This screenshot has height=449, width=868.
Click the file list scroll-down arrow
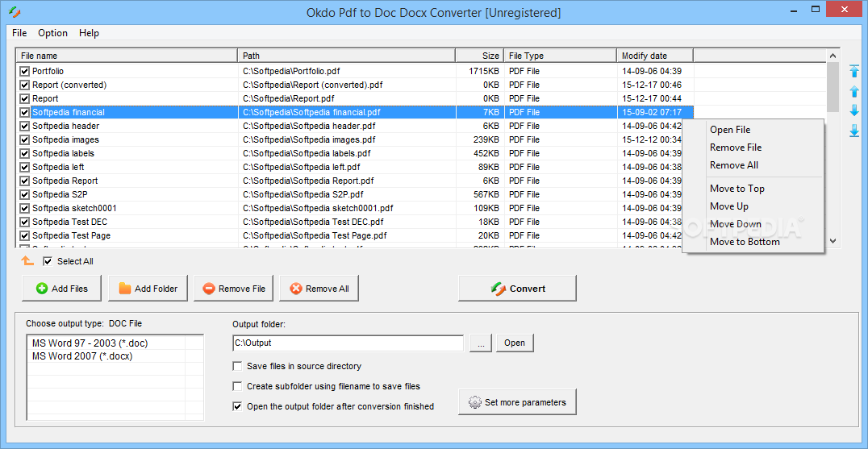833,241
